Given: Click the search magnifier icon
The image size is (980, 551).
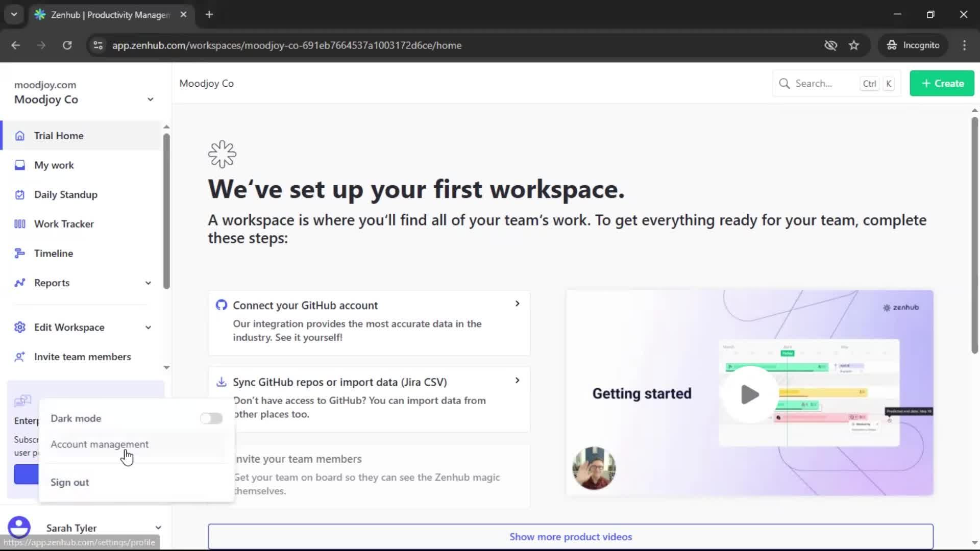Looking at the screenshot, I should 785,83.
